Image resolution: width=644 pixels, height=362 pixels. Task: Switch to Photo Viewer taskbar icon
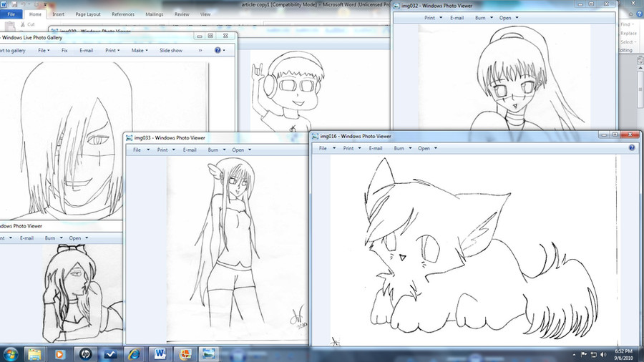click(209, 354)
